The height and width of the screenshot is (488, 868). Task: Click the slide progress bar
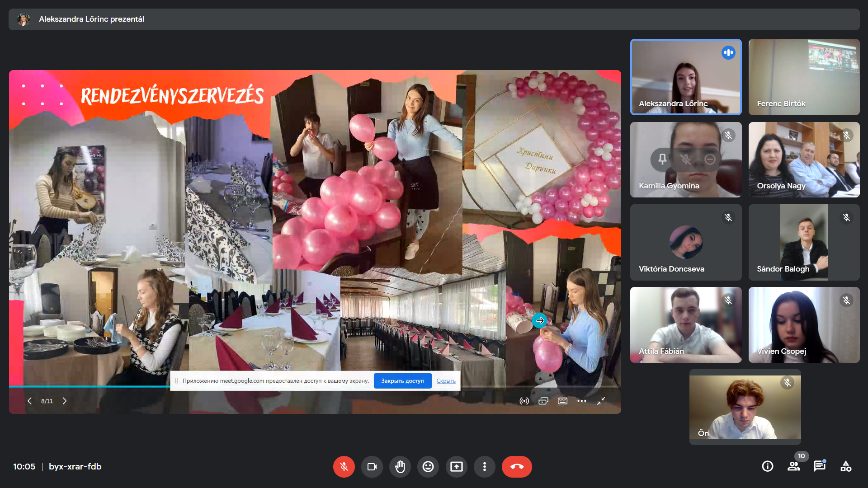coord(90,387)
